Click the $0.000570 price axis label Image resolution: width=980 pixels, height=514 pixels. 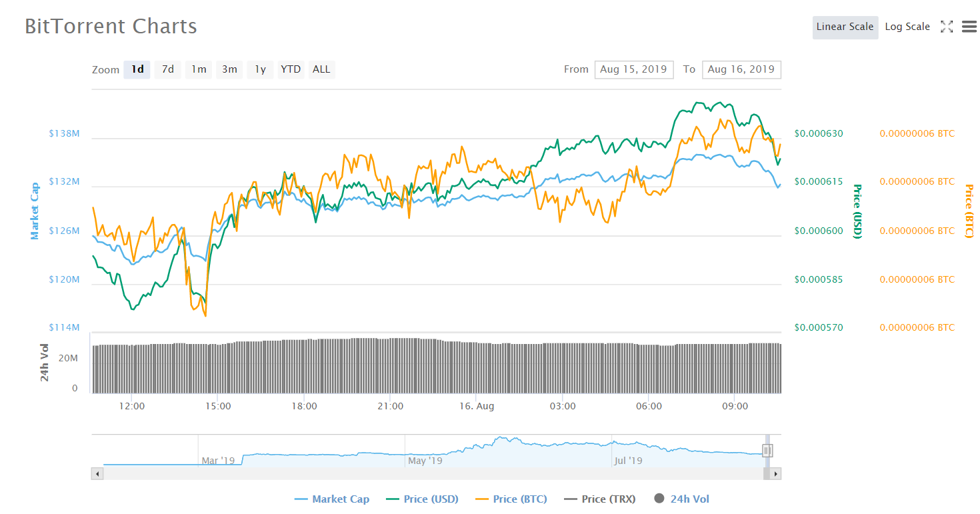(x=819, y=327)
